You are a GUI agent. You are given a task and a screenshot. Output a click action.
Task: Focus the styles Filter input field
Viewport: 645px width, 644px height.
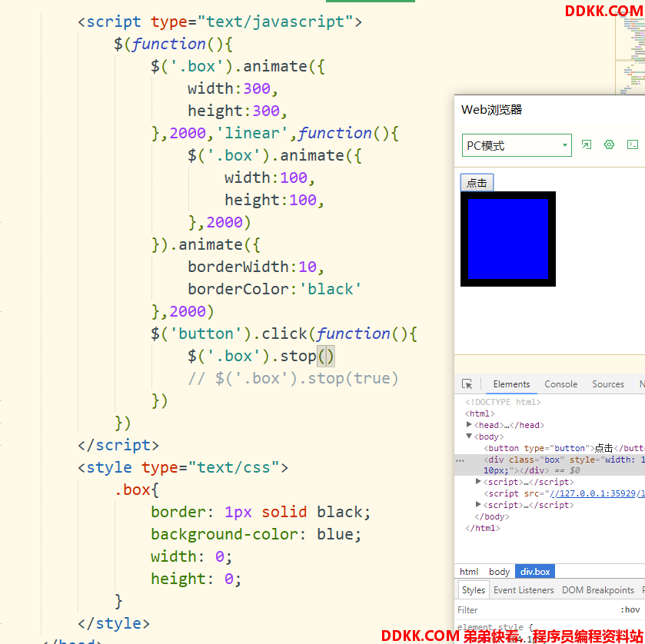coord(535,610)
